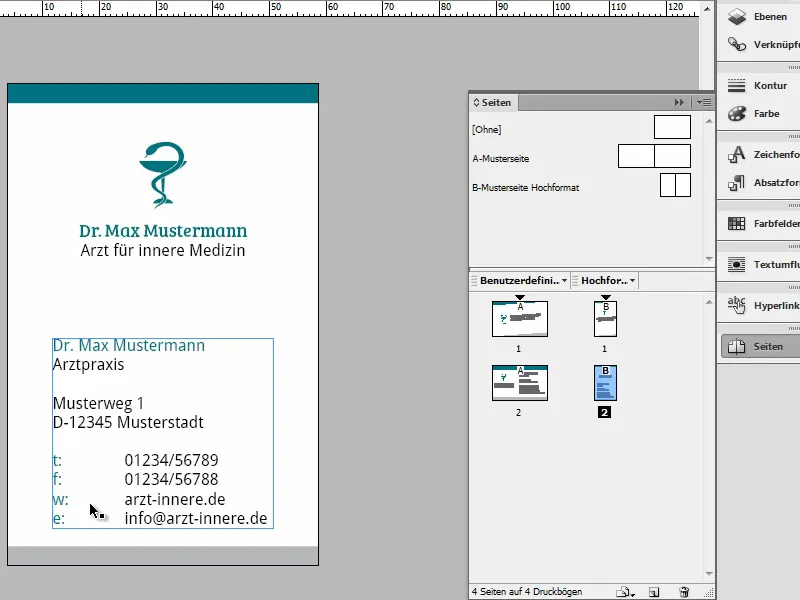
Task: Click the Dr. Max Mustermann headline
Action: tap(163, 231)
